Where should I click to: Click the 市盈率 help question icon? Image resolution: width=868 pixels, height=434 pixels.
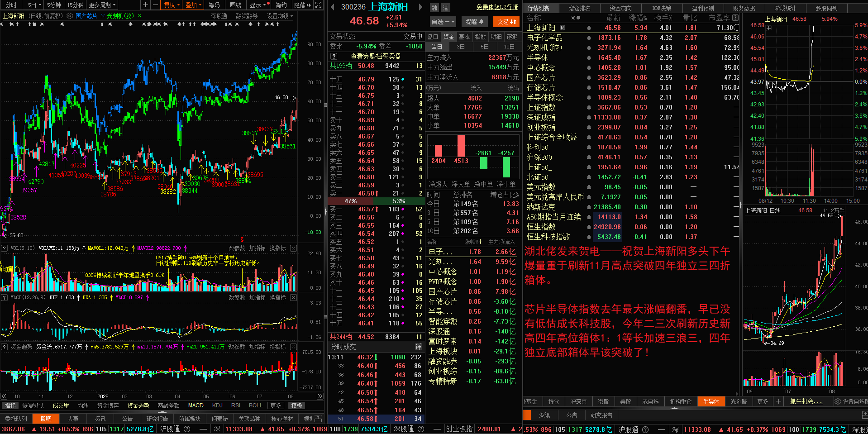(735, 18)
